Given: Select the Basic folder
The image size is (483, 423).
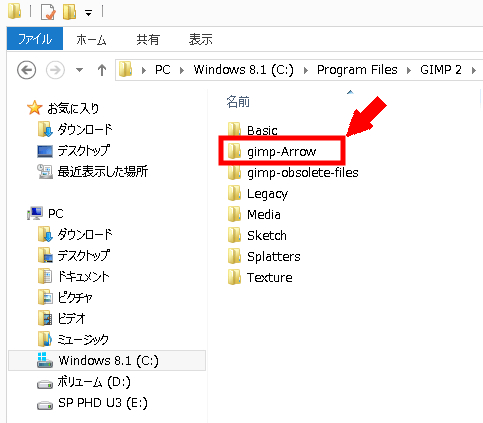Looking at the screenshot, I should (x=262, y=130).
